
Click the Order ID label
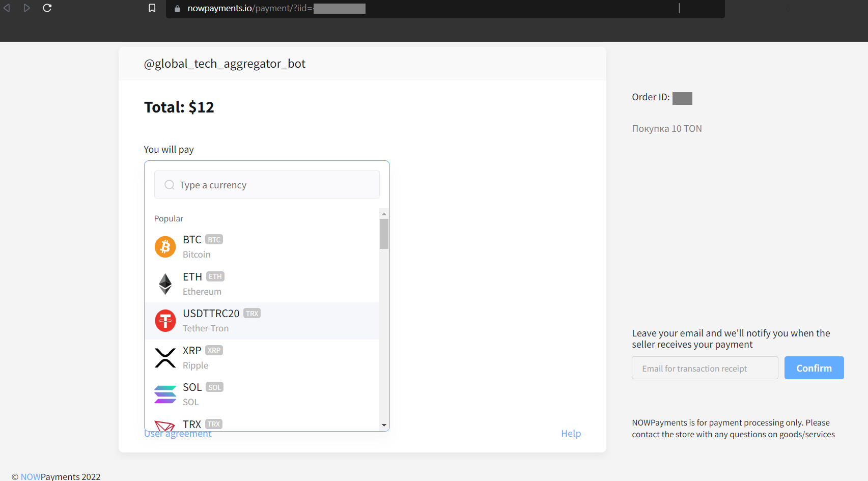[651, 97]
